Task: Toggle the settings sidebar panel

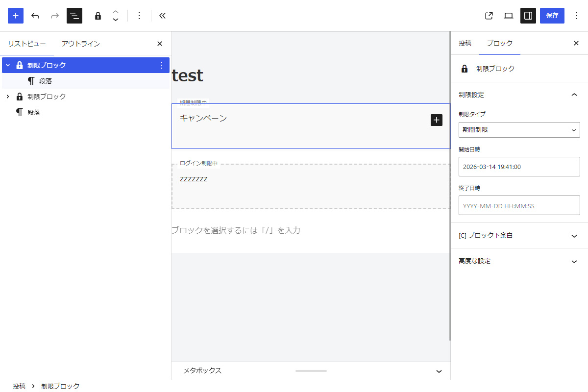Action: (528, 16)
